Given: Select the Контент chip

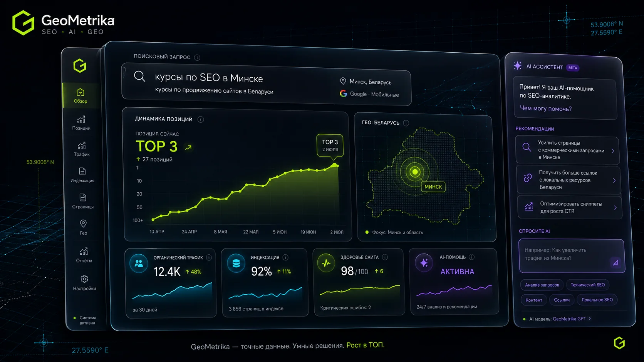Looking at the screenshot, I should pyautogui.click(x=534, y=300).
